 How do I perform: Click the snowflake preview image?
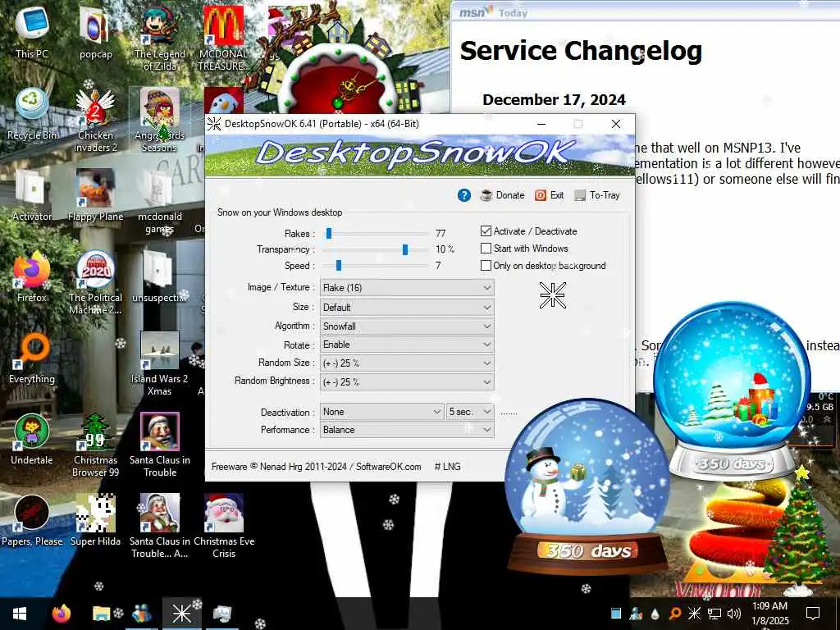(x=552, y=295)
